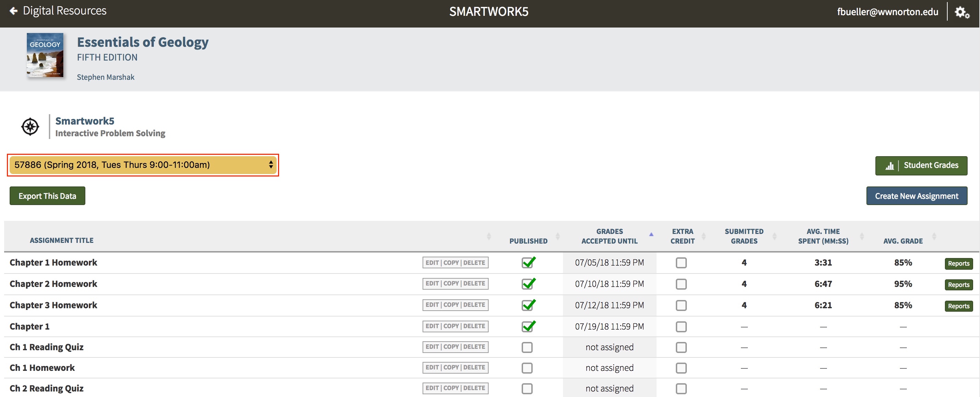Unpublish Chapter 1 Homework checkbox
The image size is (980, 397).
(x=527, y=263)
